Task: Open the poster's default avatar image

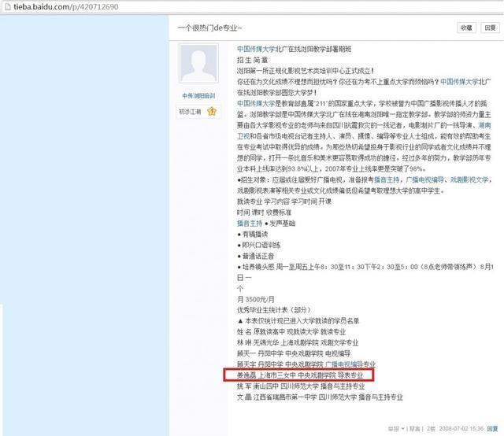Action: coord(199,63)
